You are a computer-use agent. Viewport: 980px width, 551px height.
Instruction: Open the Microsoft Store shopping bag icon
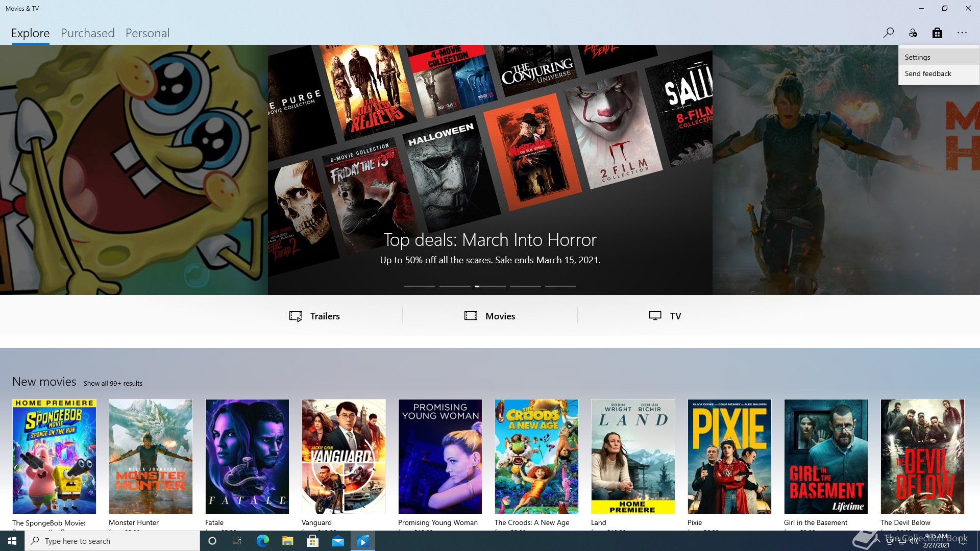(x=937, y=33)
